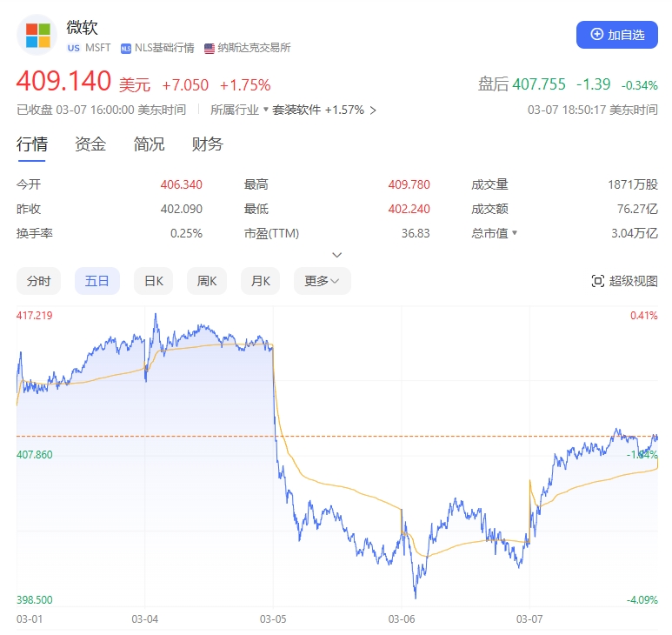Image resolution: width=672 pixels, height=635 pixels.
Task: Click the 417.219 price axis label
Action: [34, 316]
